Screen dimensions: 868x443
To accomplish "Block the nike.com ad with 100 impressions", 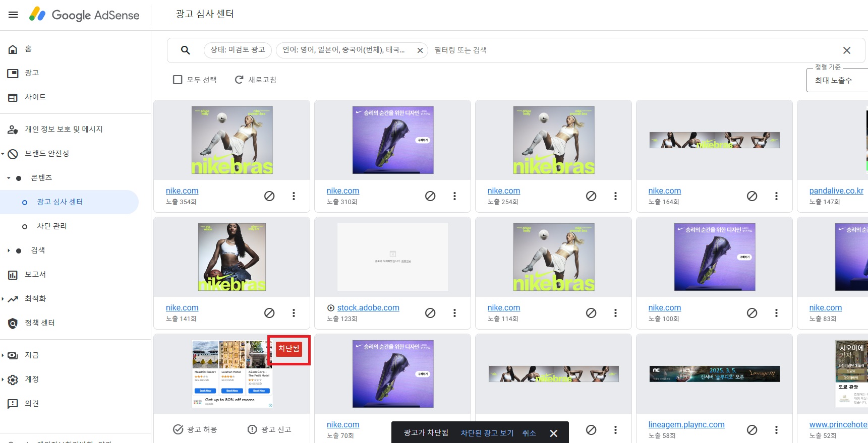I will 752,313.
